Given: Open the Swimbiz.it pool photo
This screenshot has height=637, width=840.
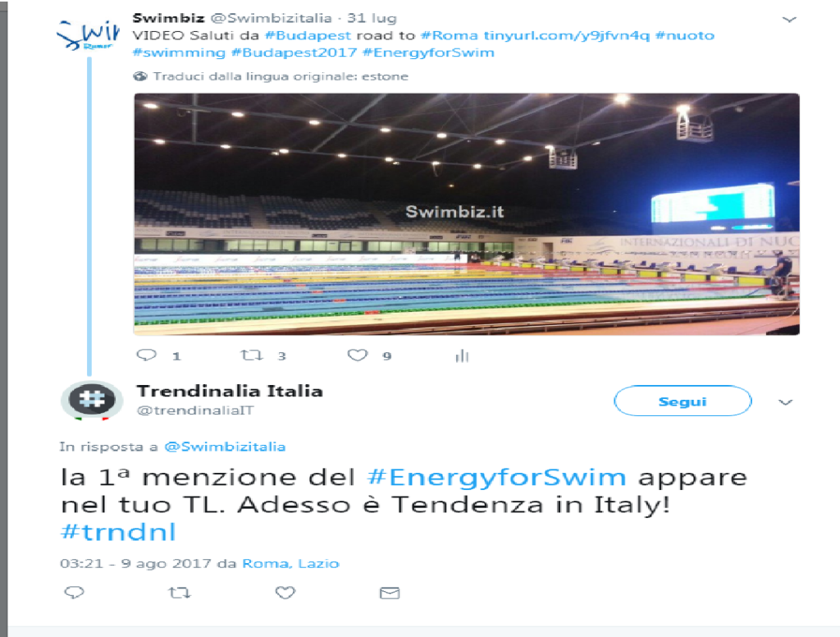Looking at the screenshot, I should point(467,214).
